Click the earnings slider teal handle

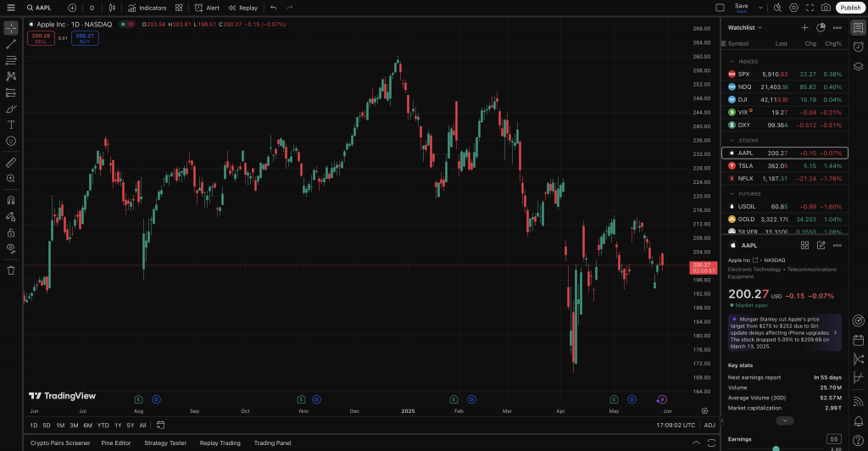tap(776, 448)
